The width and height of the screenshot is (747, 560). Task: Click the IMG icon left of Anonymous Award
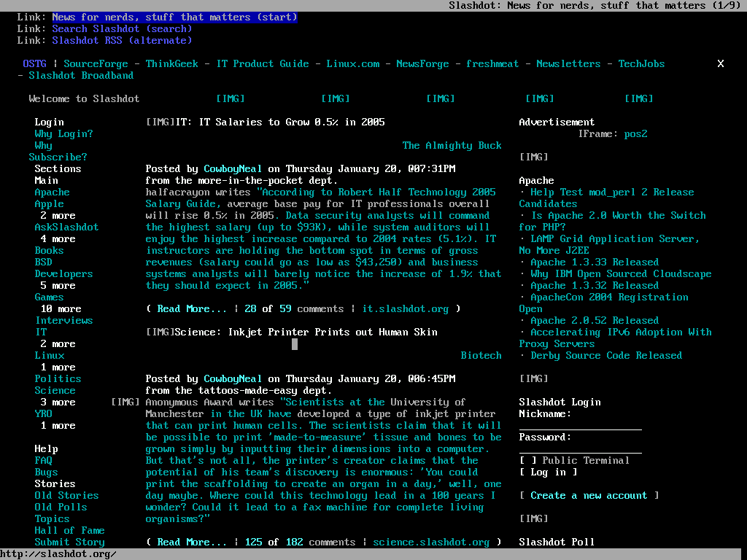click(x=125, y=402)
